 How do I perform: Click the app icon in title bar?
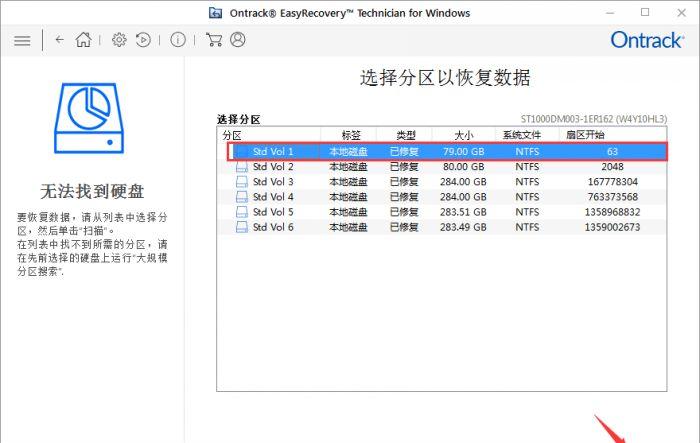(x=216, y=13)
